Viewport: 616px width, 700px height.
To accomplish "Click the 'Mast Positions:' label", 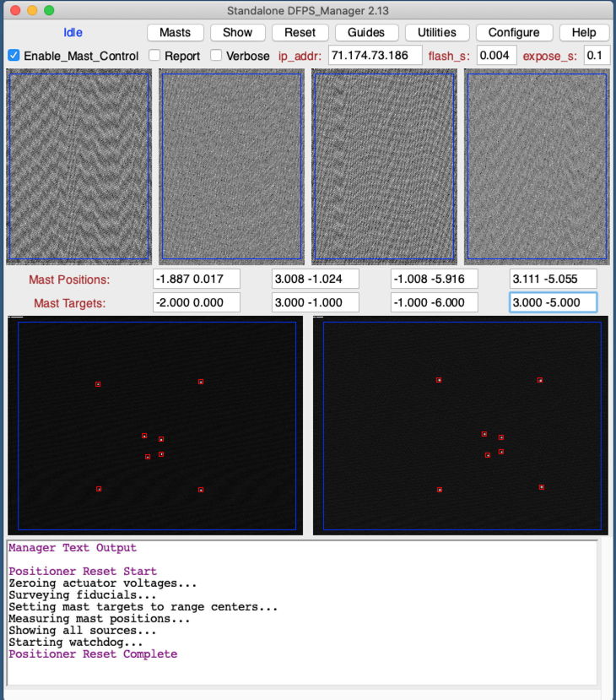I will [69, 279].
